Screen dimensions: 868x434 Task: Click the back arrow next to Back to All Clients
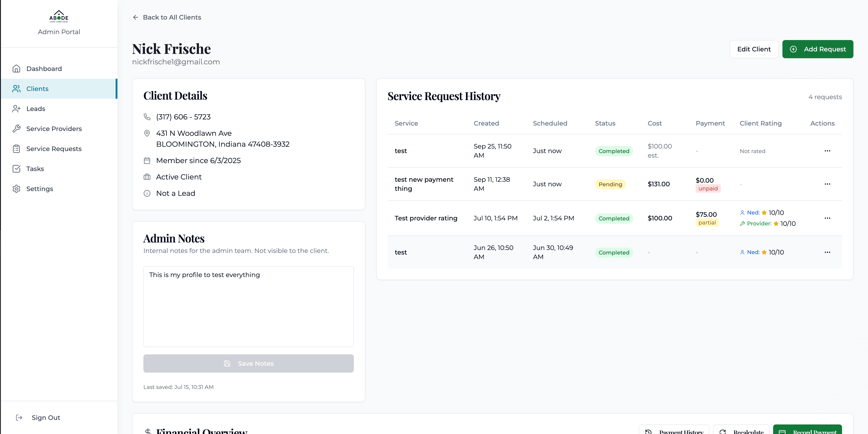pos(135,17)
